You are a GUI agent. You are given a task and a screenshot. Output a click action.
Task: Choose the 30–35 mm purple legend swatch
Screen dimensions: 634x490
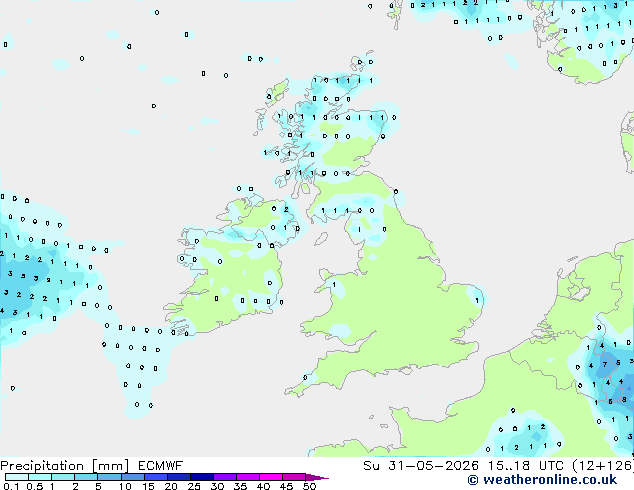[x=224, y=477]
